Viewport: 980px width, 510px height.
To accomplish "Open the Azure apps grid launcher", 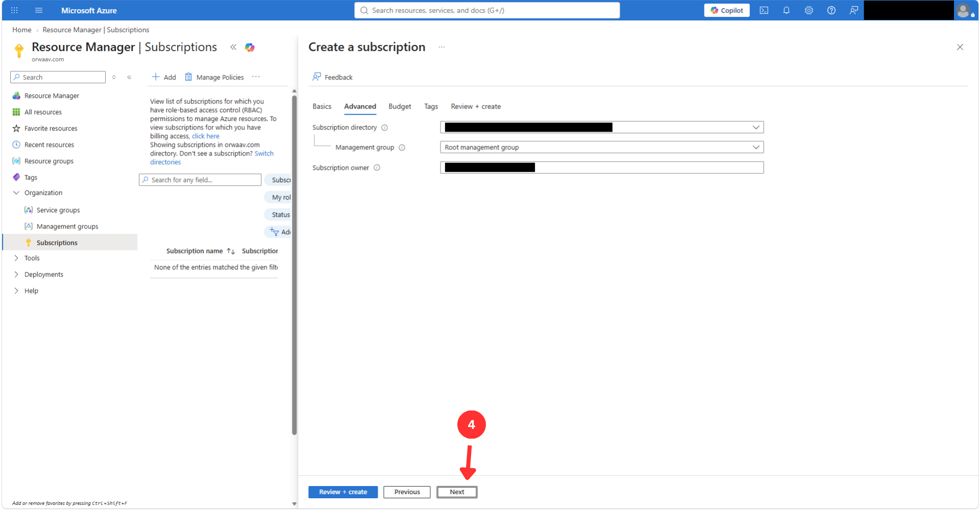I will (14, 10).
